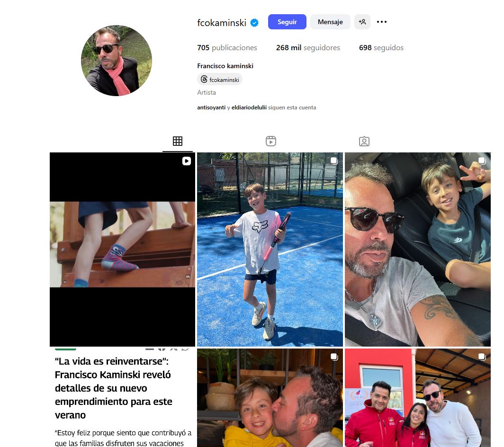Click the reel icon on video post
Screen dimensions: 504x447
(187, 161)
